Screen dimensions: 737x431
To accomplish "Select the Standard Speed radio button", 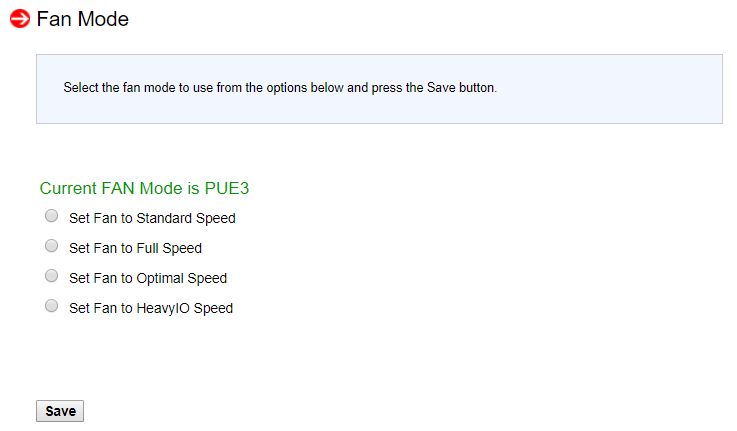I will click(x=51, y=216).
